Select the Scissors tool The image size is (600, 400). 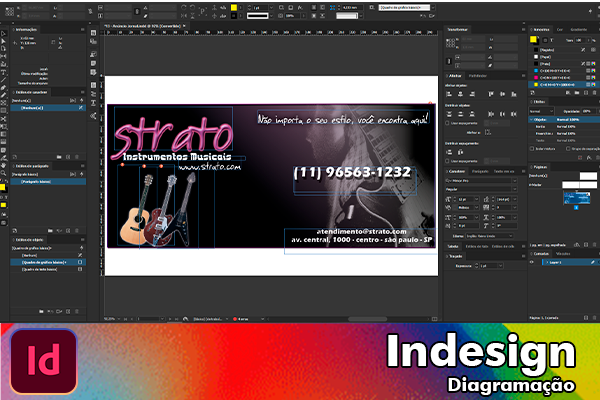[x=3, y=119]
